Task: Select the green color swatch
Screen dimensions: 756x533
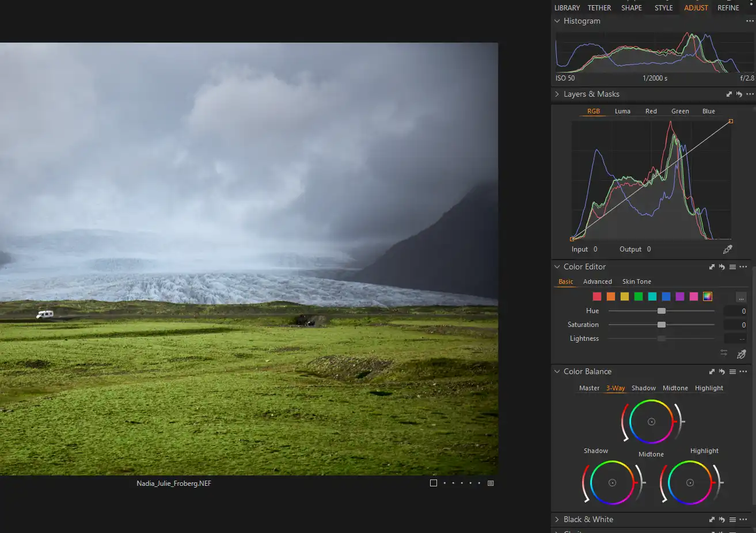Action: tap(639, 296)
